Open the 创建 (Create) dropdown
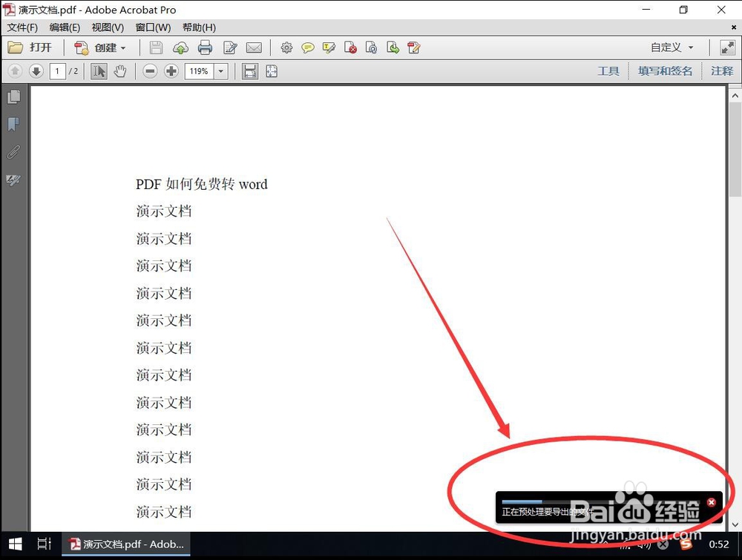 (x=101, y=47)
